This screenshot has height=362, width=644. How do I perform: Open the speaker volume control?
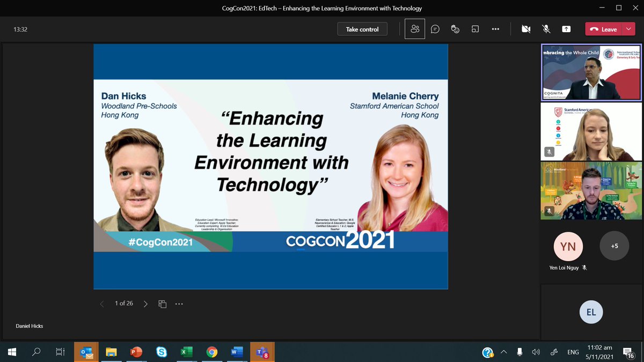536,352
